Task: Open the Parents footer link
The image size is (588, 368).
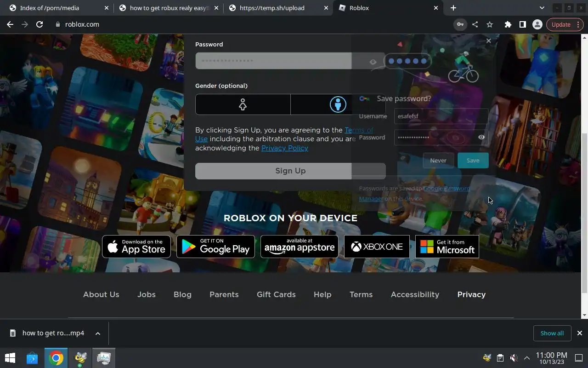Action: [224, 294]
